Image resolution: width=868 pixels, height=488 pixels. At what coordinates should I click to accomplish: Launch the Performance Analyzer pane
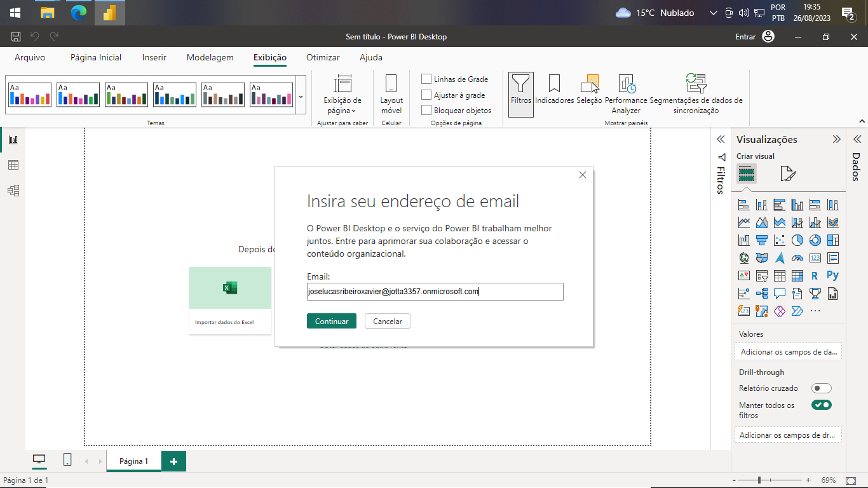[x=626, y=94]
